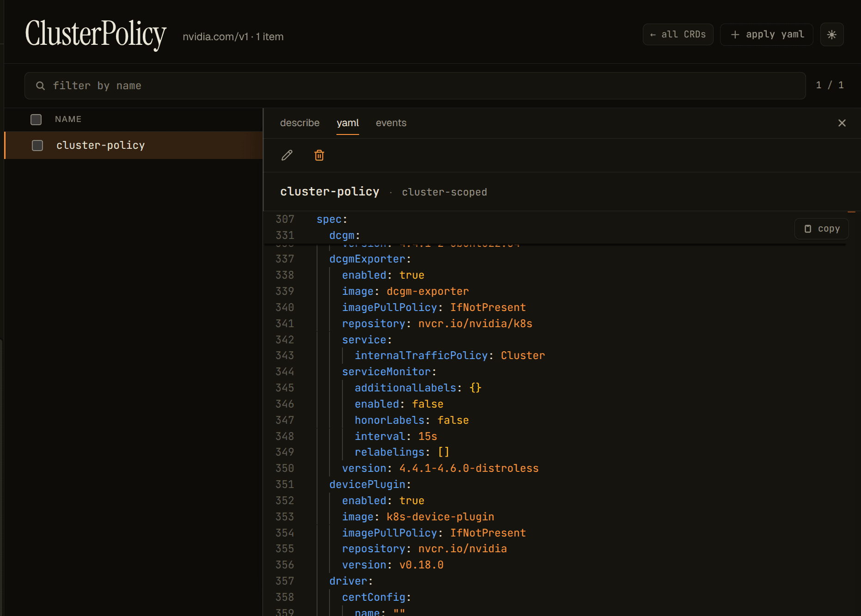Image resolution: width=861 pixels, height=616 pixels.
Task: Click the certConfig: key
Action: click(x=377, y=598)
